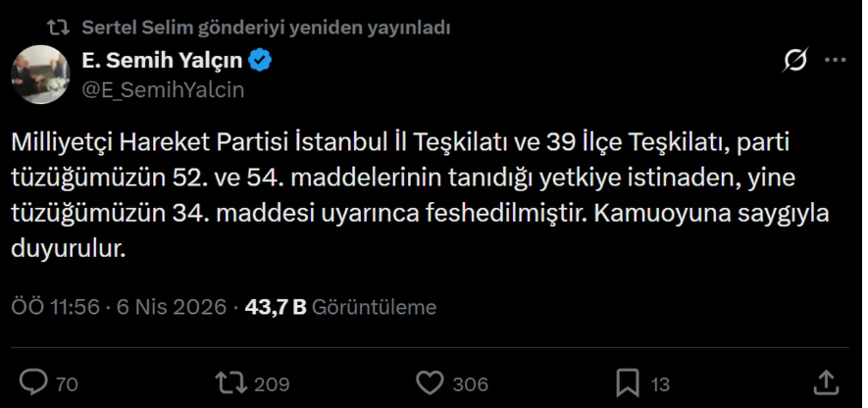Click the timestamp ÖÖ 11:56 · 6 Nis 2026
The image size is (868, 408).
pyautogui.click(x=118, y=307)
